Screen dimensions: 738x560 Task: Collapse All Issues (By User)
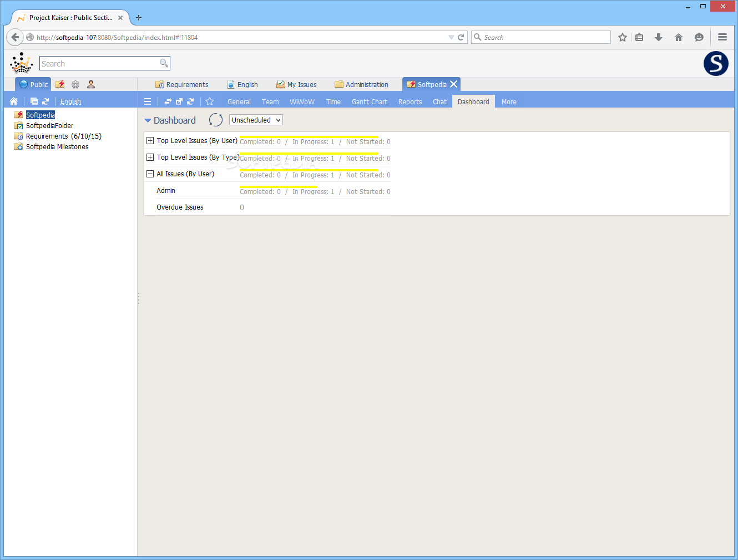150,174
